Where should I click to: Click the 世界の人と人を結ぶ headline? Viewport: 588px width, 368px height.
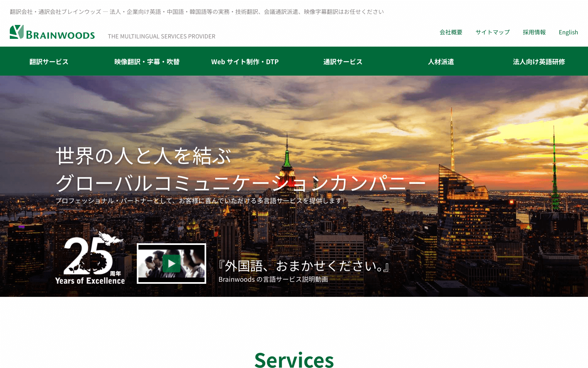[143, 156]
